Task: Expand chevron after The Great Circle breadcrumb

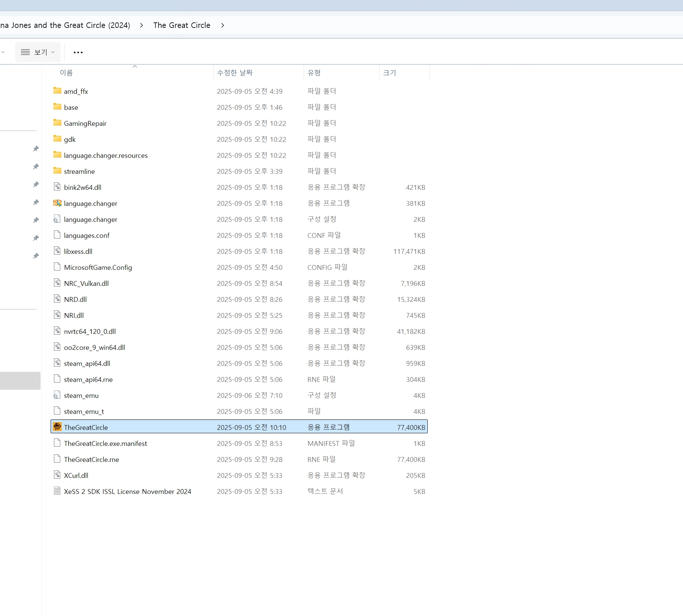Action: [x=223, y=25]
